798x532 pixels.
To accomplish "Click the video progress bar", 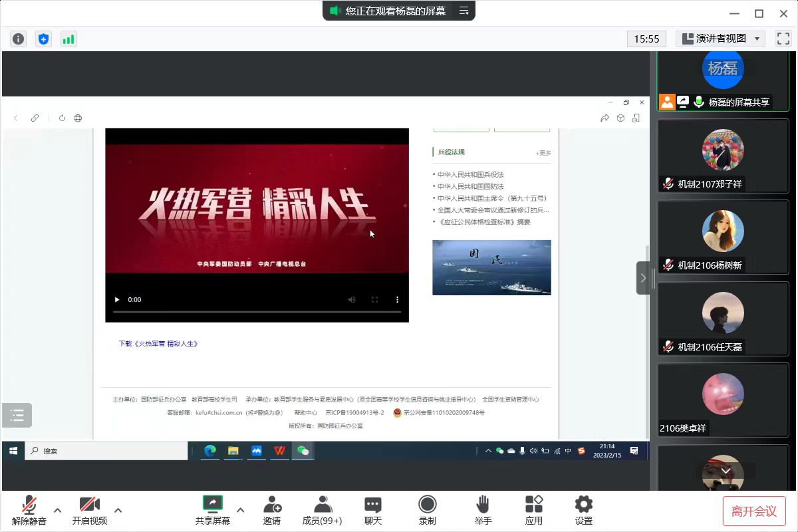I will coord(257,311).
